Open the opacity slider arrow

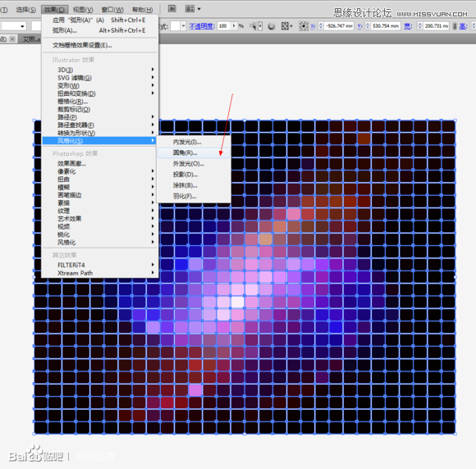[x=234, y=26]
